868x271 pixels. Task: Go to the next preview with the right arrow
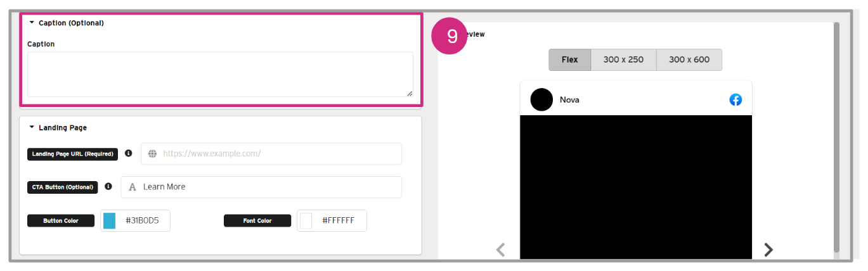click(768, 250)
